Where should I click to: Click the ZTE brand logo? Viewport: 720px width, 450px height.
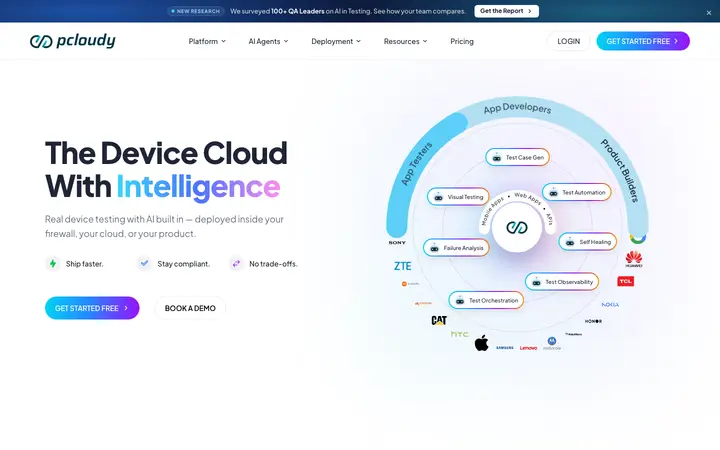[x=403, y=266]
